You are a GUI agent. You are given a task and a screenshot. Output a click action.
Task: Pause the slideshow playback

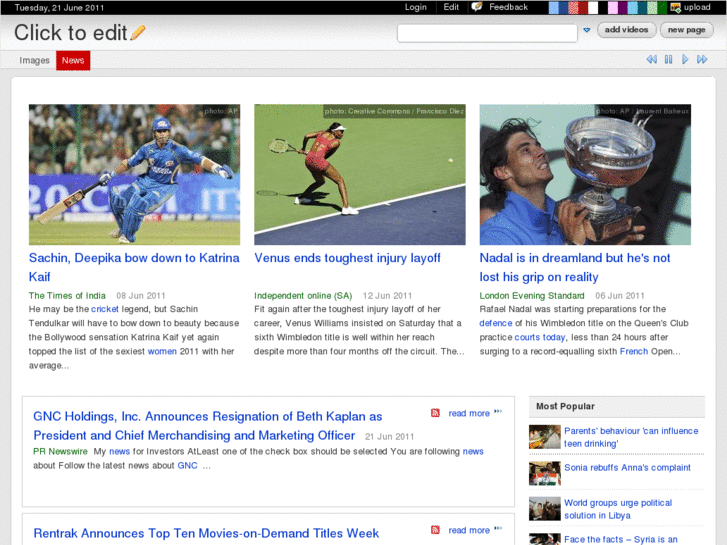pos(668,59)
